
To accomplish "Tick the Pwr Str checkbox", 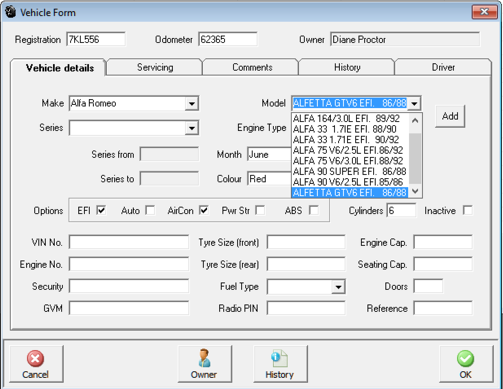I will 260,210.
